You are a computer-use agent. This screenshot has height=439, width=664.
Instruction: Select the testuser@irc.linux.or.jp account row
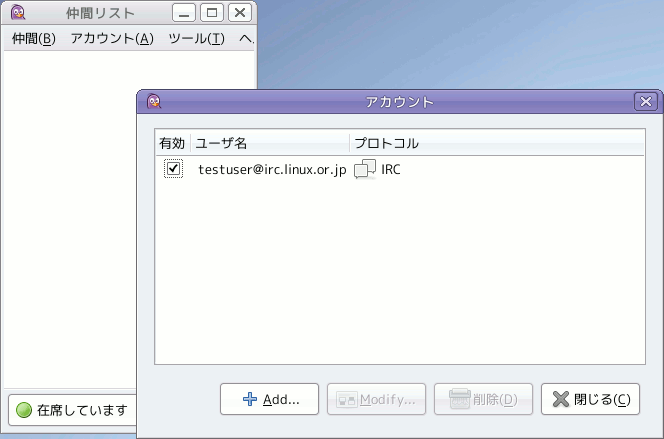pos(399,169)
